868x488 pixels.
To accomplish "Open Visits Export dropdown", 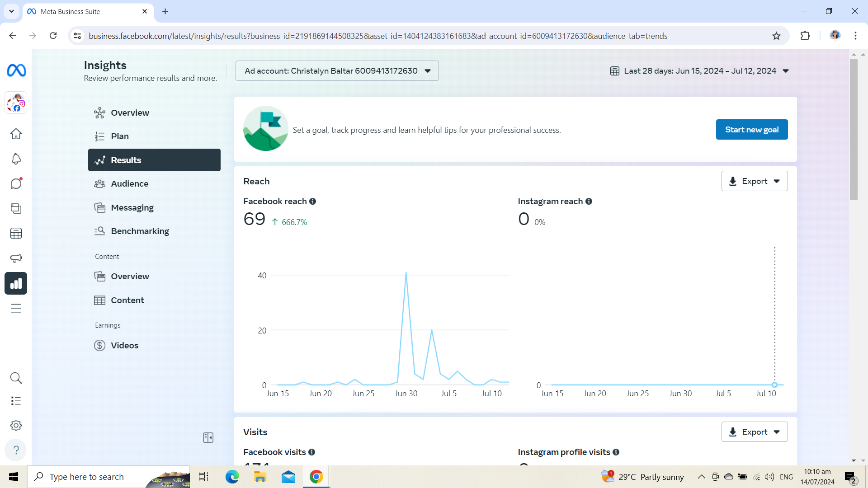I will click(x=754, y=432).
